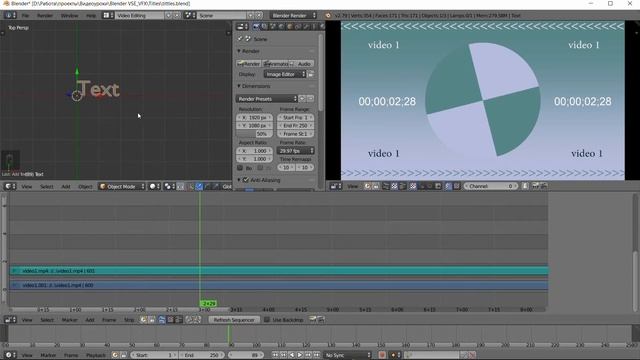640x360 pixels.
Task: Click the preview Channel number field
Action: pos(491,186)
